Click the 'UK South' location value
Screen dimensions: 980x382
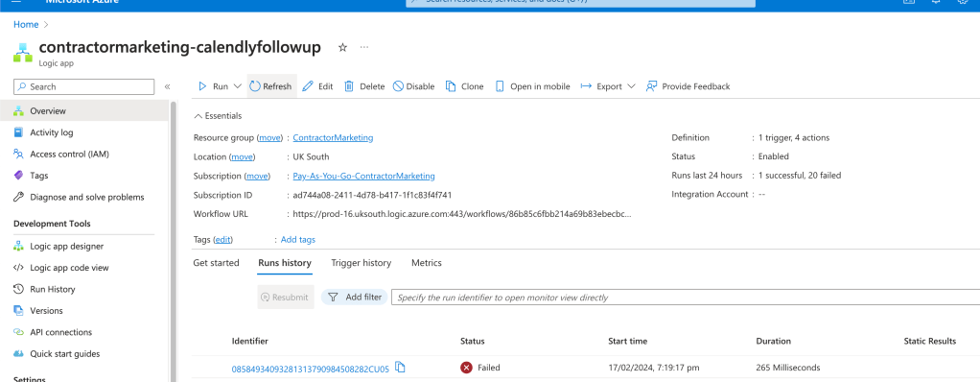pyautogui.click(x=312, y=156)
